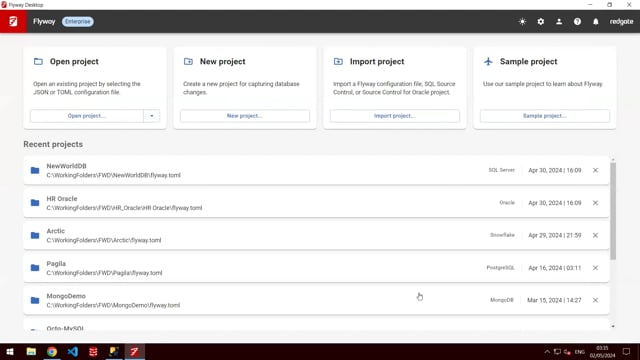Remove HR Oracle from recent projects

[595, 203]
